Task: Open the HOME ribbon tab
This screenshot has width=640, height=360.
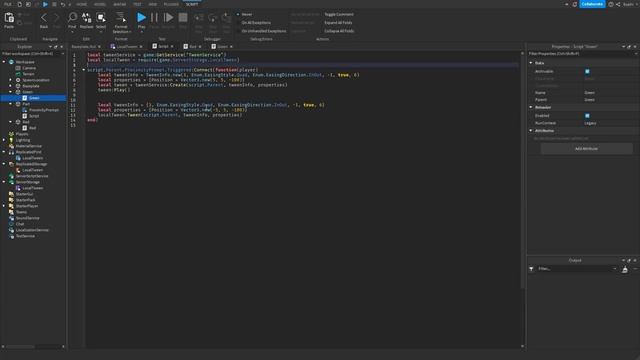Action: (82, 4)
